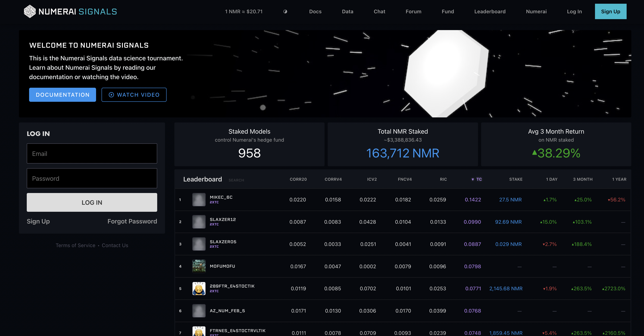The height and width of the screenshot is (336, 644).
Task: Click the 163,712 NMR total staked figure
Action: [402, 153]
